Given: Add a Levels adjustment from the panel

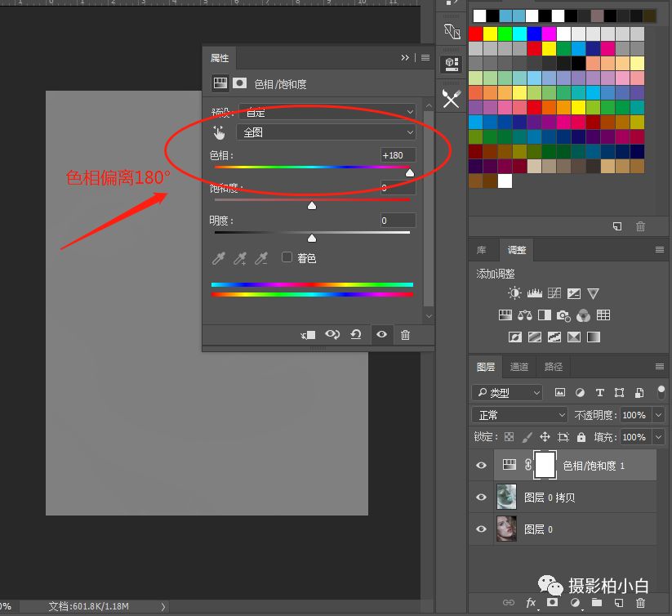Looking at the screenshot, I should (535, 293).
